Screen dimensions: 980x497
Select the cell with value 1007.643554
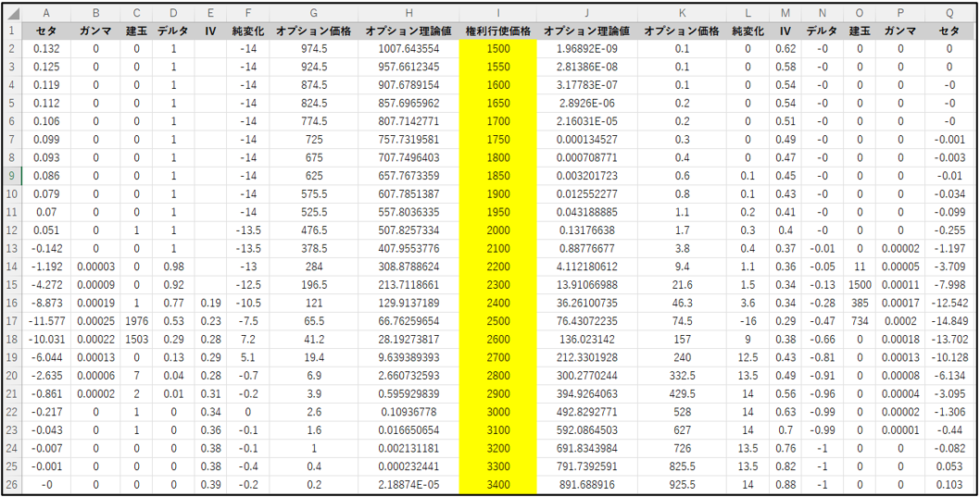(408, 48)
